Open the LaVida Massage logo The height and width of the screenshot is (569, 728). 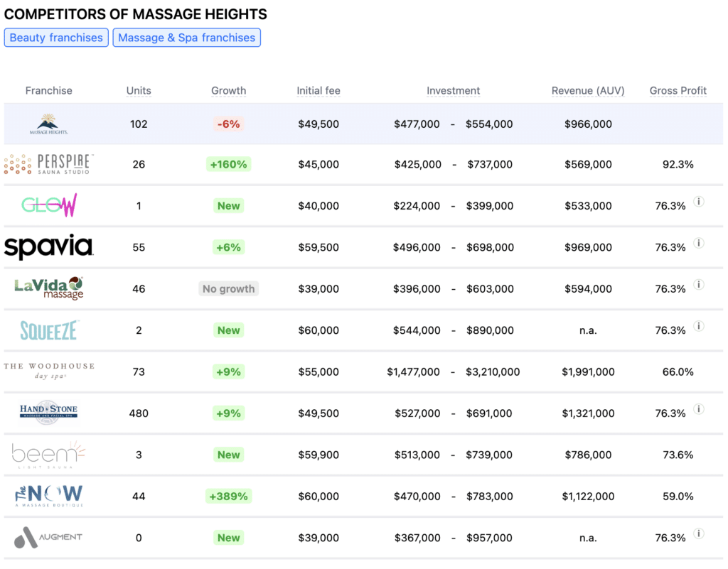click(49, 288)
